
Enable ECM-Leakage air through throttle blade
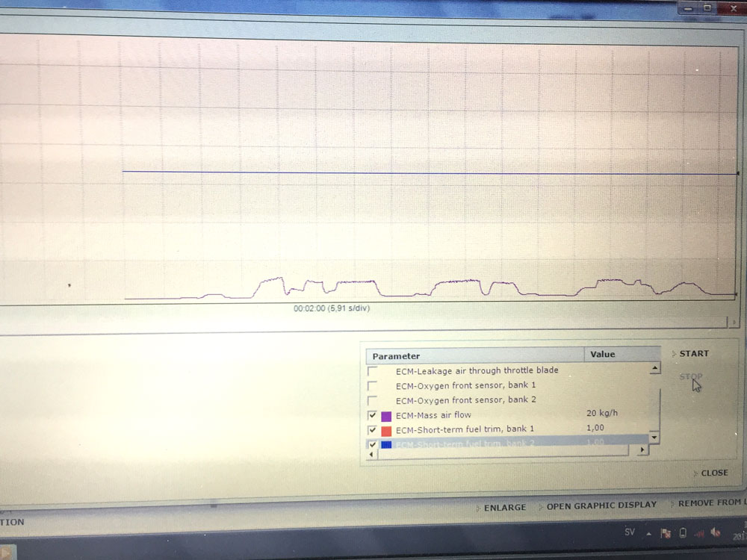372,371
